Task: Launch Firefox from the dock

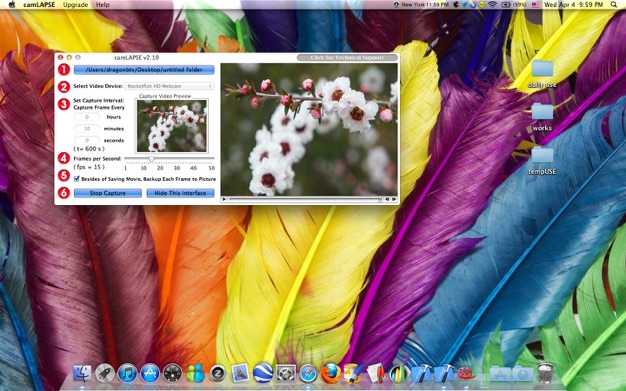Action: tap(331, 374)
